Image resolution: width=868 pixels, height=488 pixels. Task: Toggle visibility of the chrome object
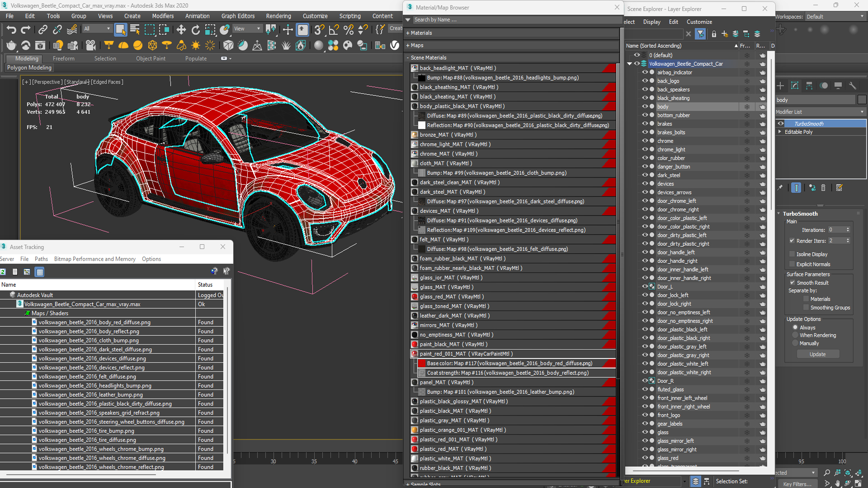click(645, 141)
